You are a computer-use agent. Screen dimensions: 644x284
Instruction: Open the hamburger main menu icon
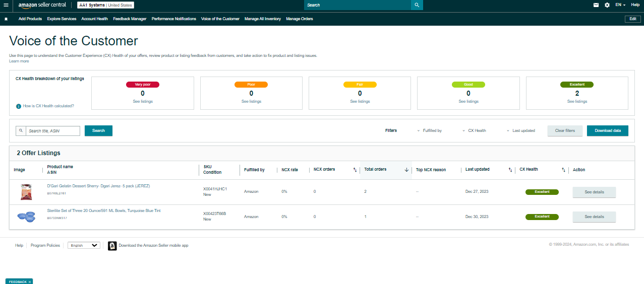tap(6, 5)
